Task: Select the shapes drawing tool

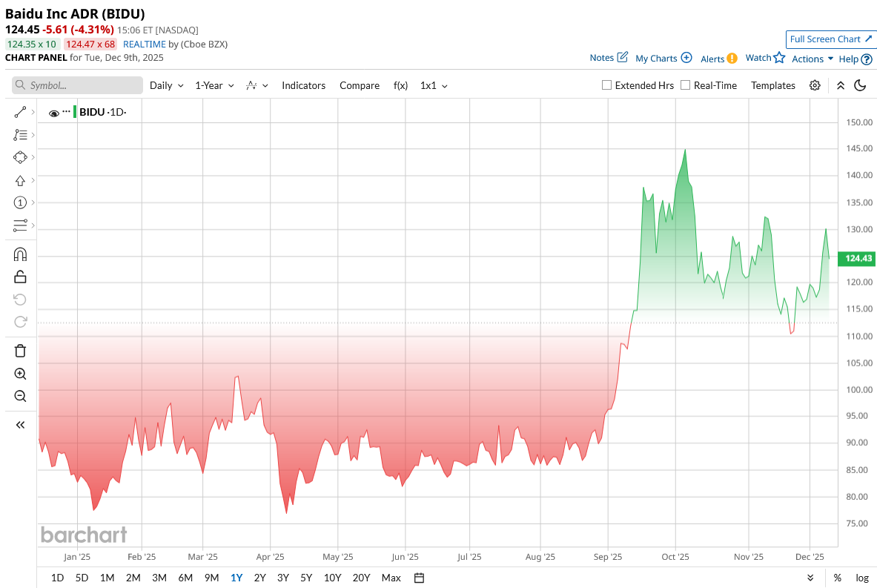Action: 20,158
